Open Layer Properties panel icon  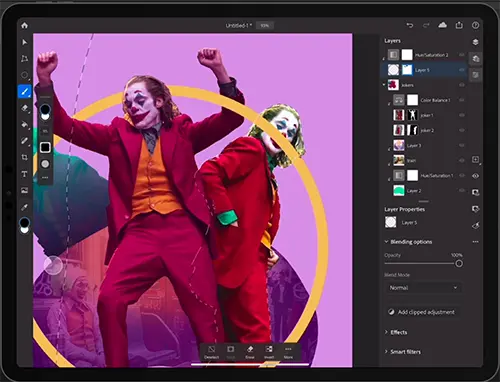(x=476, y=75)
